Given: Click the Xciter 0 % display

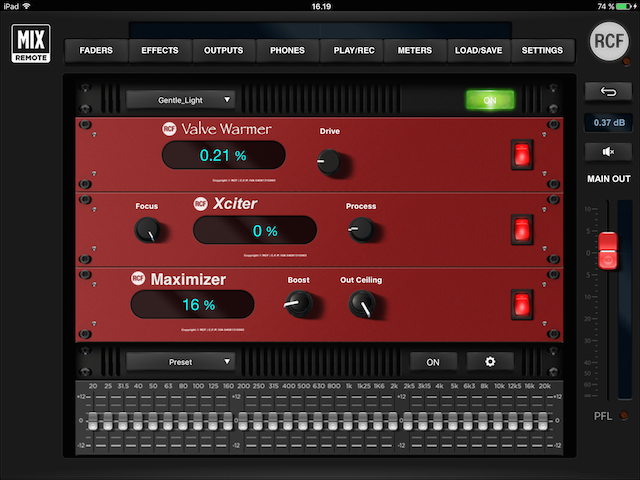Looking at the screenshot, I should tap(255, 230).
